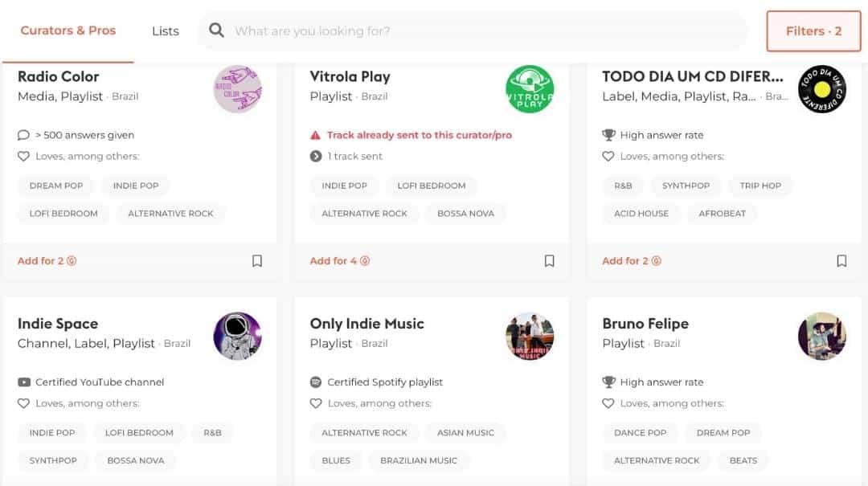Bookmark the Radio Color curator
This screenshot has height=486, width=868.
coord(257,261)
